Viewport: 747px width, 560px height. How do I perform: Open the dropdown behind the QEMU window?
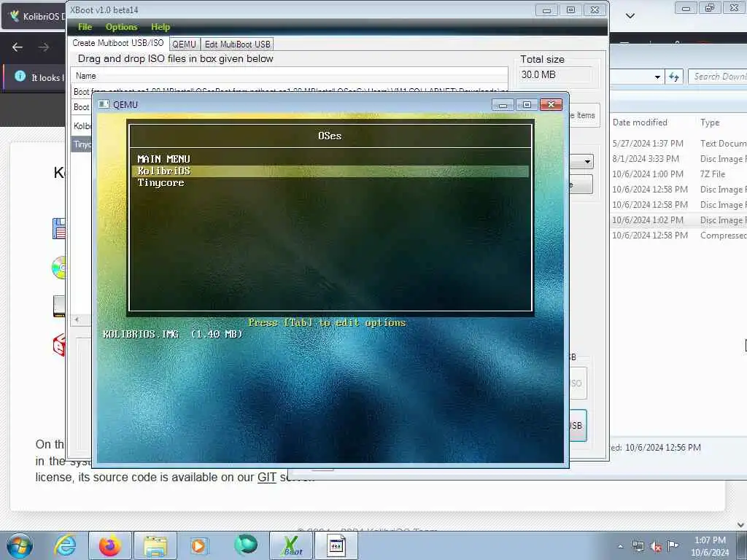(x=587, y=162)
